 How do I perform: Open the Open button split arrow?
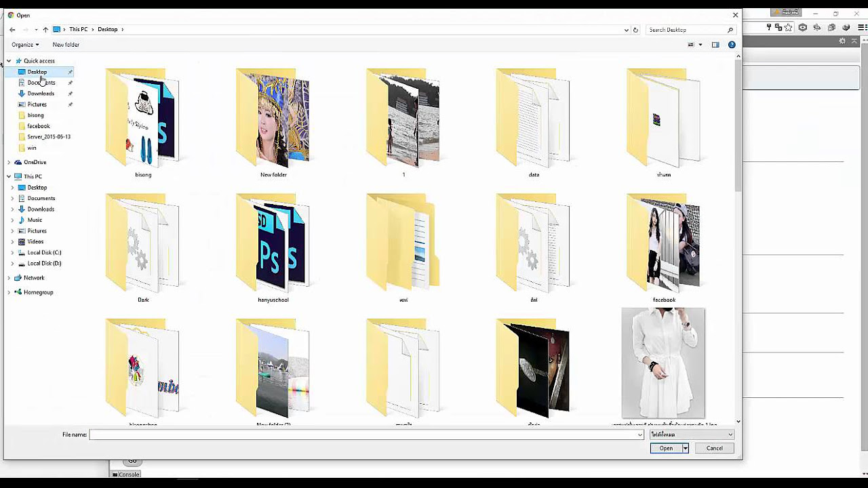pos(685,448)
